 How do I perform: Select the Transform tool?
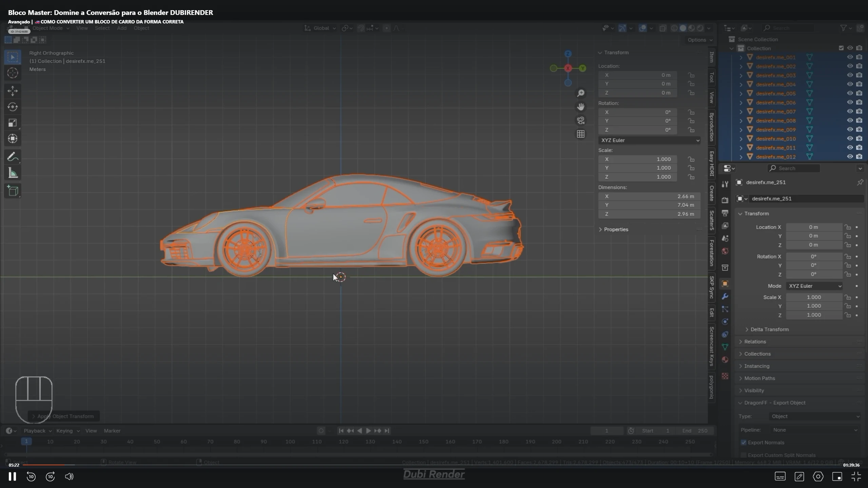(13, 139)
